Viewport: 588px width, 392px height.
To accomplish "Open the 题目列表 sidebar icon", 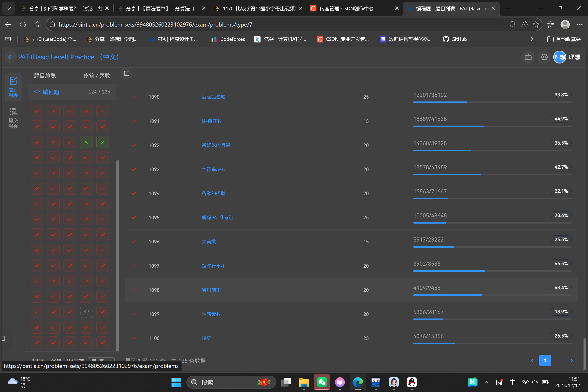I will point(13,87).
